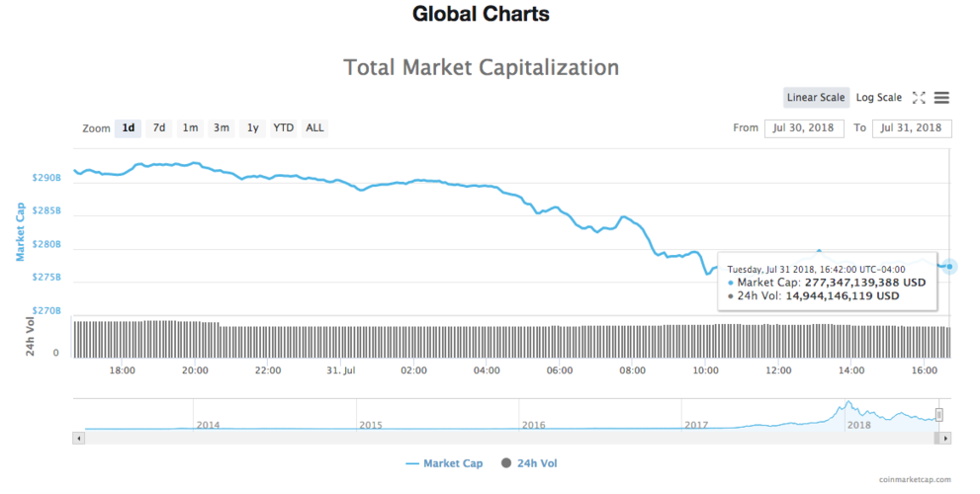Click navigator scroll left arrow
This screenshot has width=980, height=494.
pos(78,437)
